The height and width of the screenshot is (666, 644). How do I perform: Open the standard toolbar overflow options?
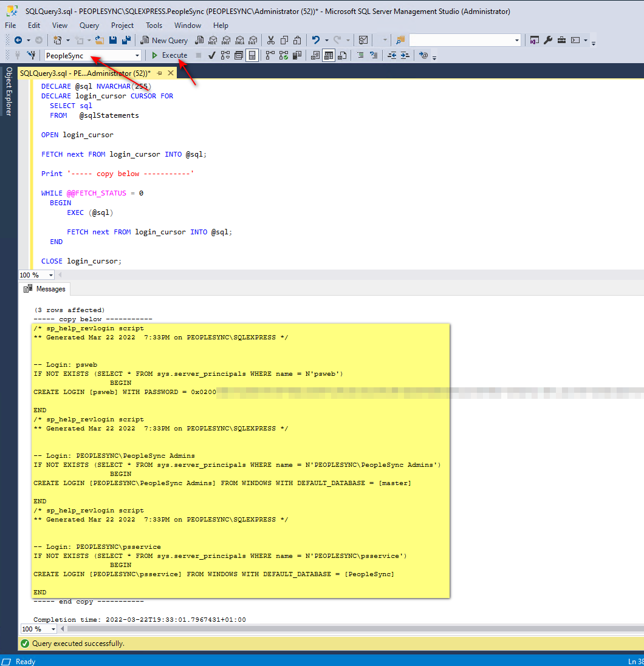594,42
